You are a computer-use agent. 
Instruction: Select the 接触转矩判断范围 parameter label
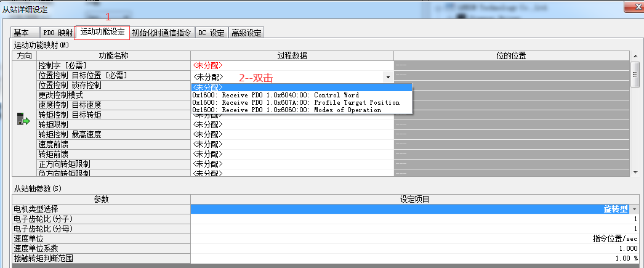pos(102,258)
